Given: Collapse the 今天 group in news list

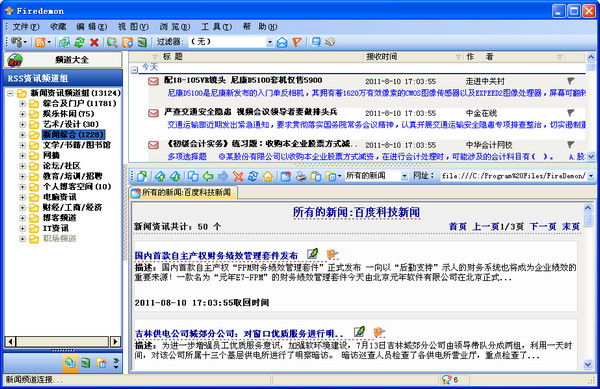Looking at the screenshot, I should click(x=134, y=70).
